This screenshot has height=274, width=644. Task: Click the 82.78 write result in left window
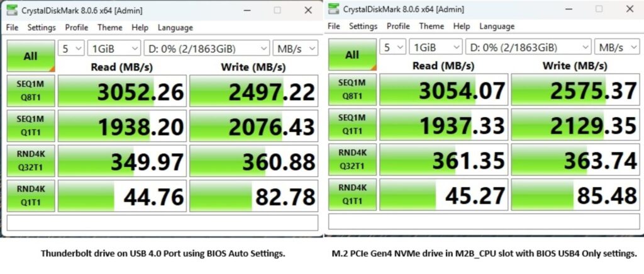tap(254, 196)
